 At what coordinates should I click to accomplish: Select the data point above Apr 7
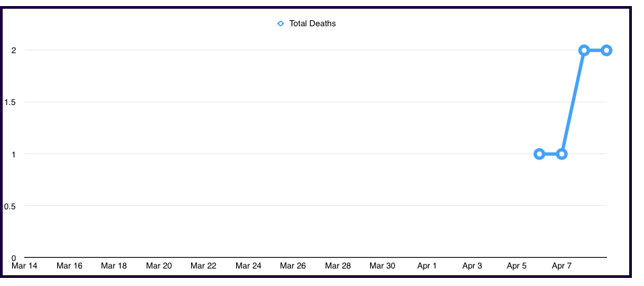pos(562,154)
